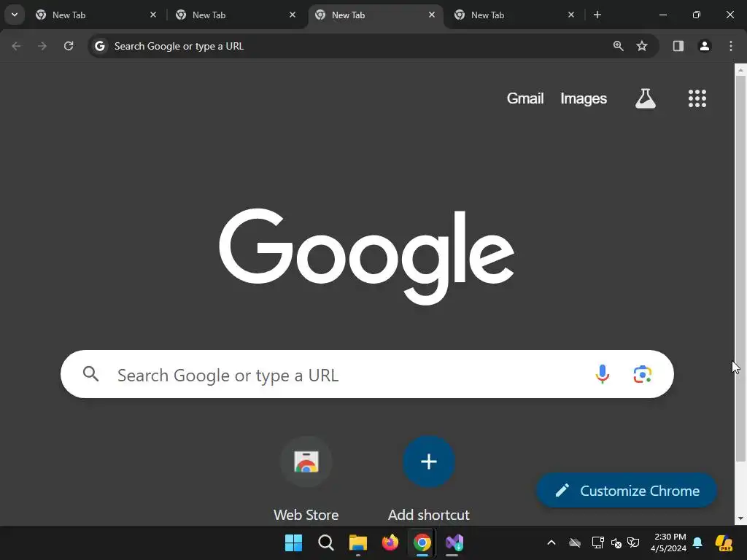The image size is (747, 560).
Task: Open Visual Studio from the taskbar
Action: tap(454, 542)
